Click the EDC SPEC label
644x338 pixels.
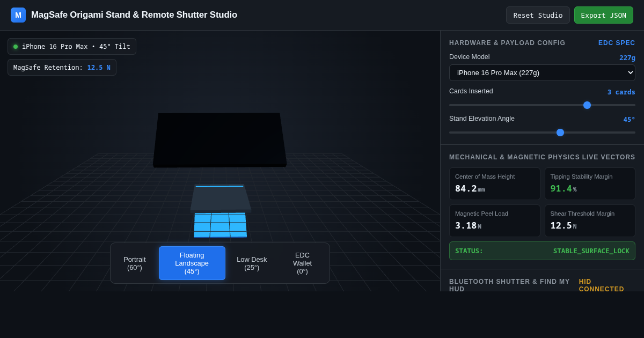click(x=617, y=43)
